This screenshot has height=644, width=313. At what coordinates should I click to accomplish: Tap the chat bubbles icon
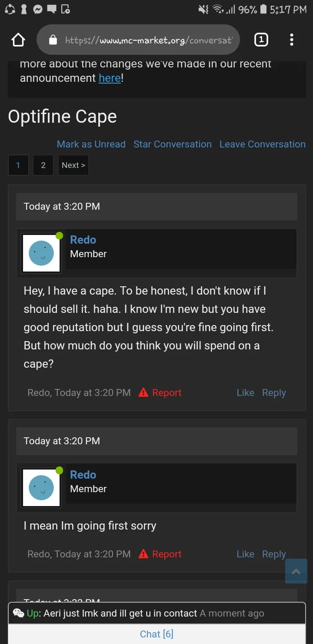[x=18, y=613]
